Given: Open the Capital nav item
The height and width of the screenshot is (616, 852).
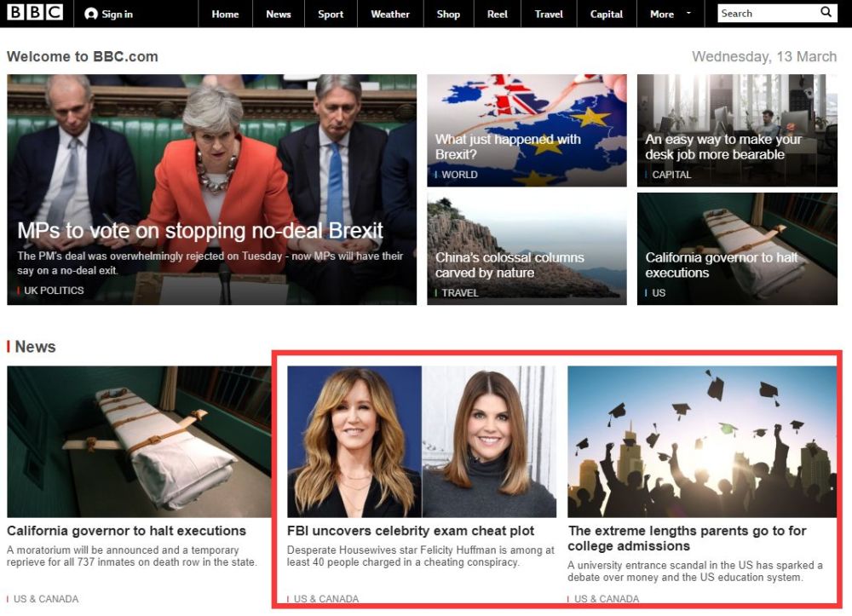Looking at the screenshot, I should coord(607,14).
